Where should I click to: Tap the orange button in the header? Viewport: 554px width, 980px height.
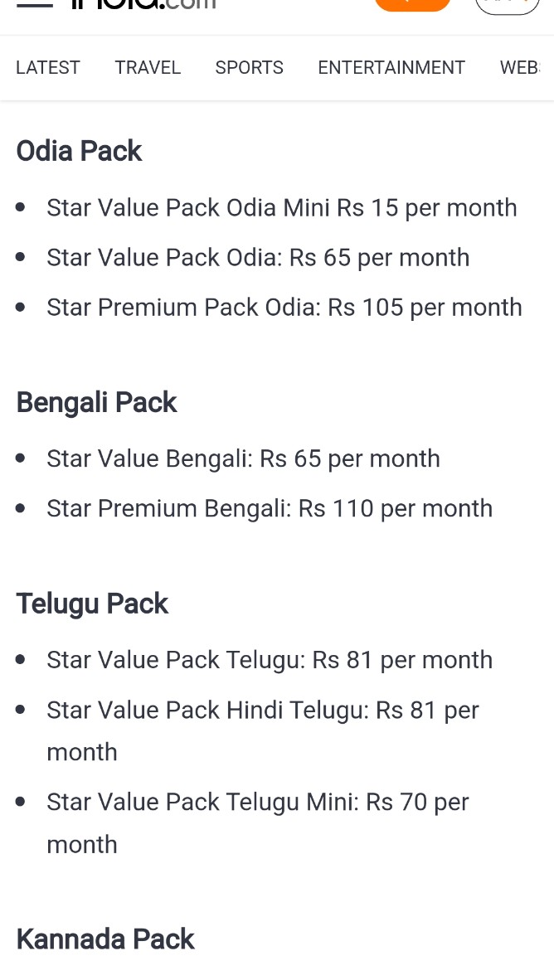pos(412,4)
